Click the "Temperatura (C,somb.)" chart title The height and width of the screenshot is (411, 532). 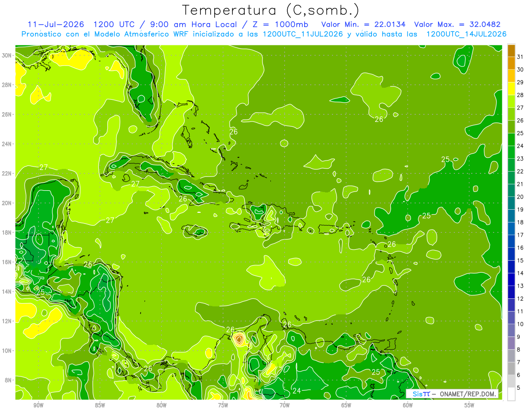[x=271, y=10]
